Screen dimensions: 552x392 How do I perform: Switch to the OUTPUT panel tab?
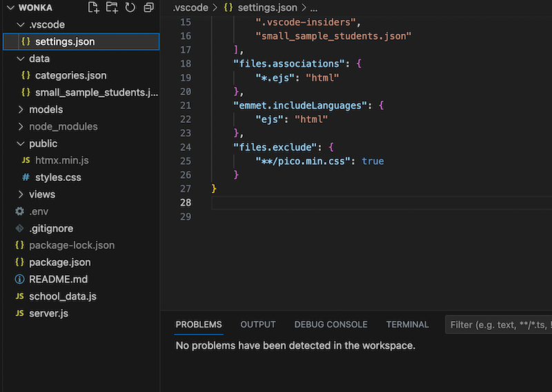point(257,324)
